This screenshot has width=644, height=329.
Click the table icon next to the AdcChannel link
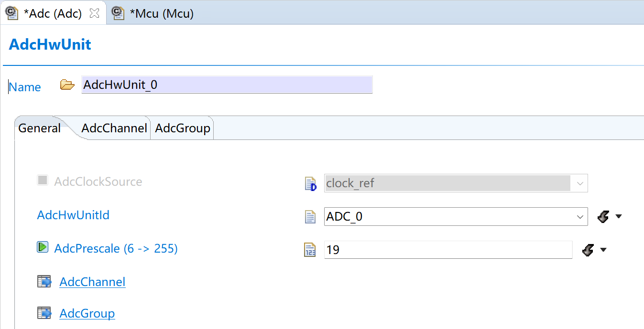coord(44,281)
